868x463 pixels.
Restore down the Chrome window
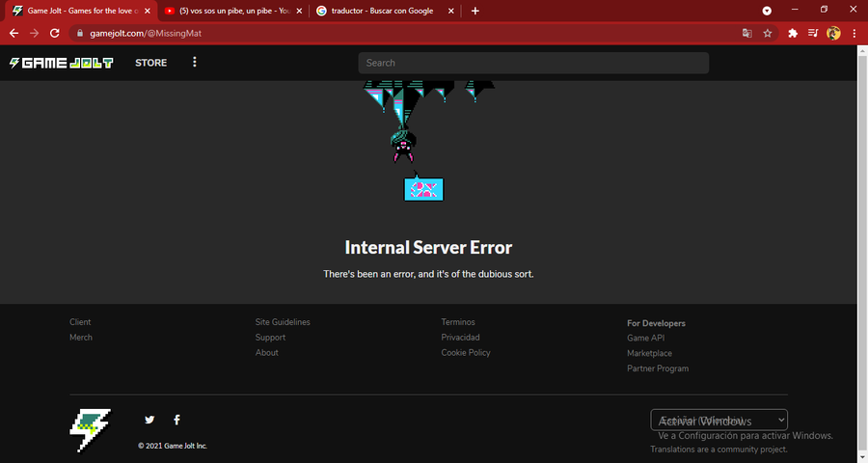[x=824, y=10]
